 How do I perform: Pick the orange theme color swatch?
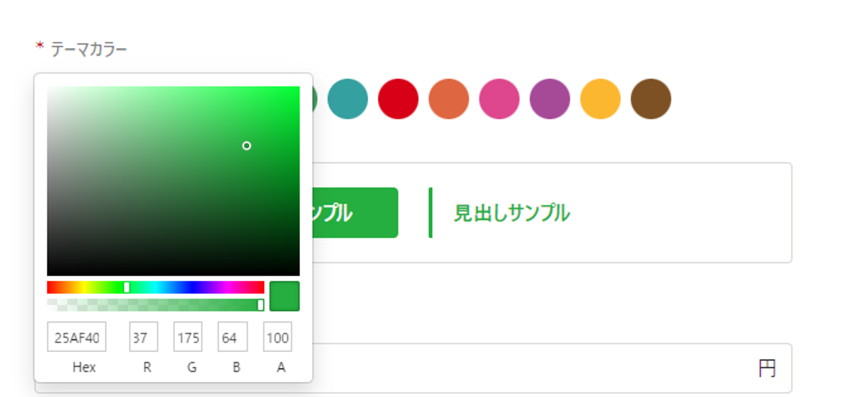click(x=449, y=99)
